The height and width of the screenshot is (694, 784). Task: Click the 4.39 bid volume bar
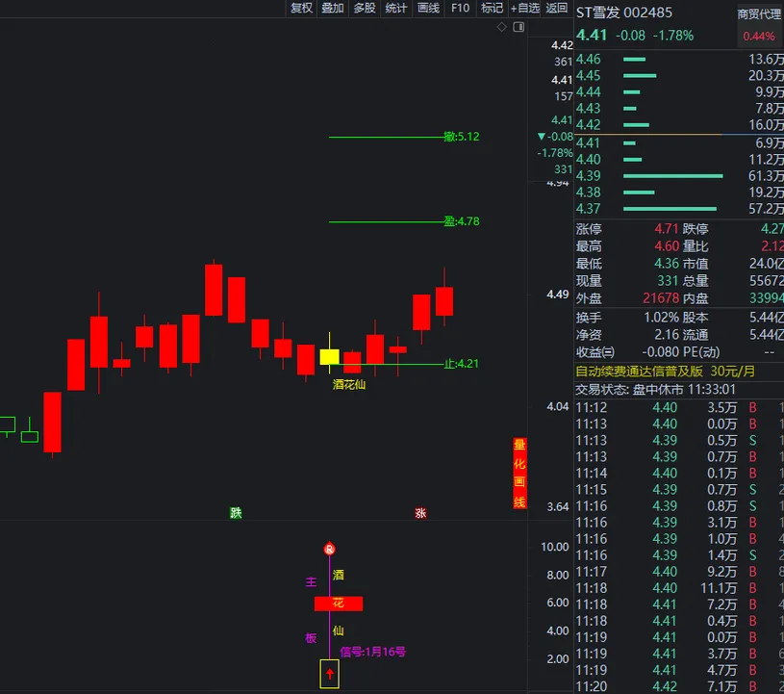(672, 176)
